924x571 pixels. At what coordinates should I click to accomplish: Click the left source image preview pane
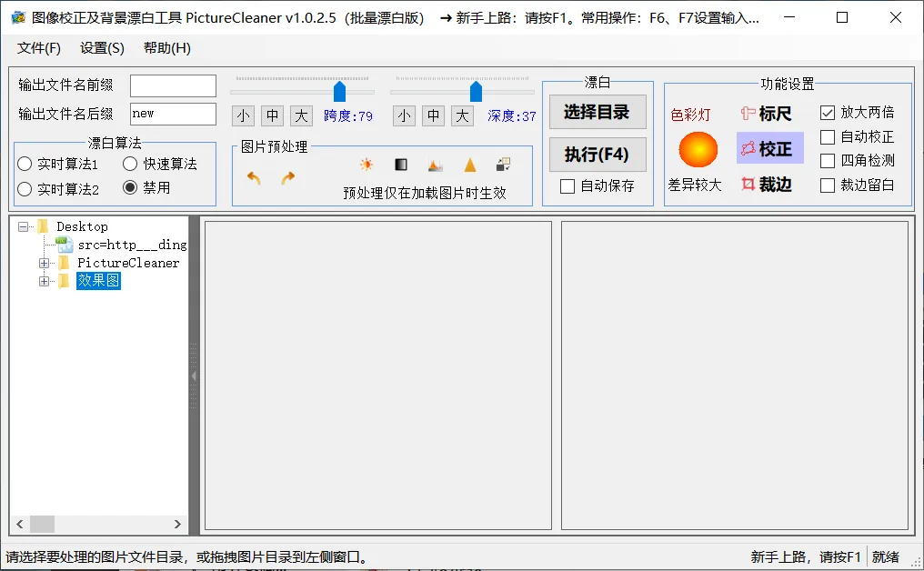(378, 376)
